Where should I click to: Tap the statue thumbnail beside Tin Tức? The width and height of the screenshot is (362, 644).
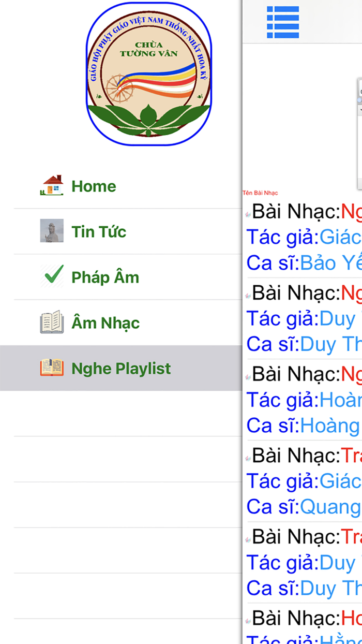coord(52,231)
